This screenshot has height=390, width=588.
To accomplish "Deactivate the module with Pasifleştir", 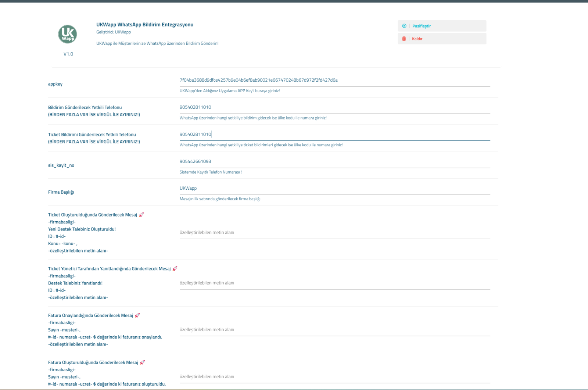I will [442, 26].
